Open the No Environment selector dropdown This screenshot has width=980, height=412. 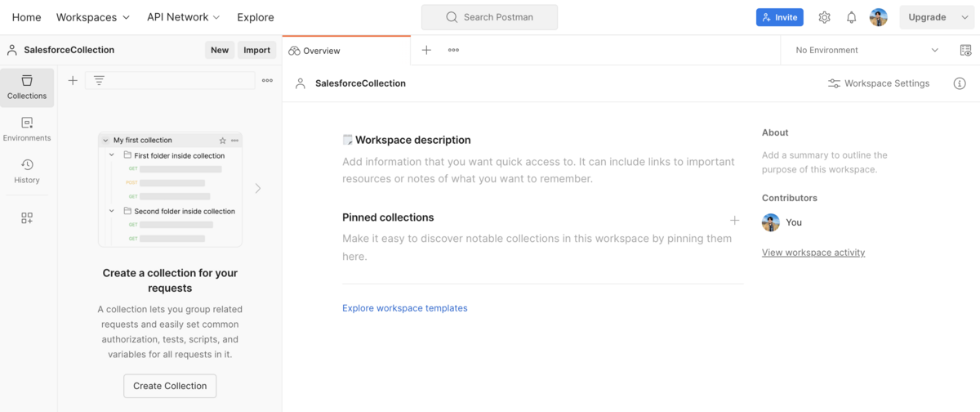(x=866, y=50)
